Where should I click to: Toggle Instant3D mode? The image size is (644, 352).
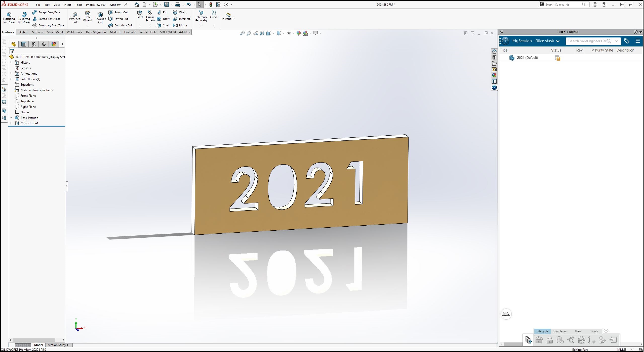[228, 16]
